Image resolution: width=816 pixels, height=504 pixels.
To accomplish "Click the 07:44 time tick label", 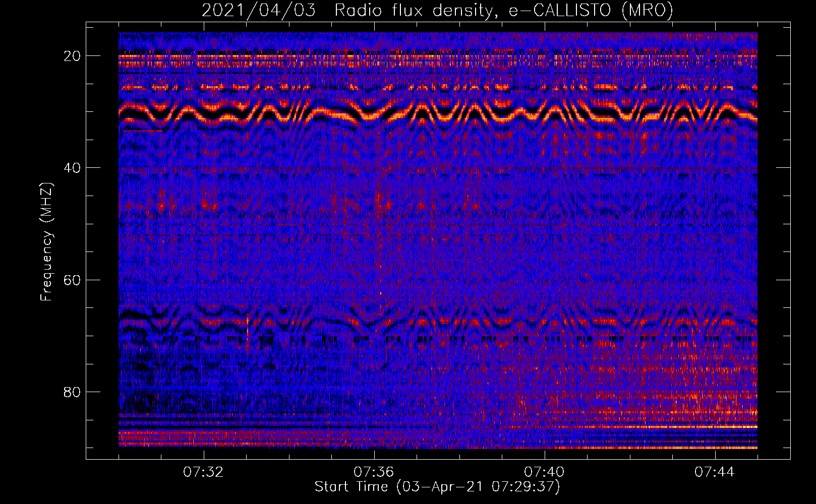I will [x=715, y=472].
